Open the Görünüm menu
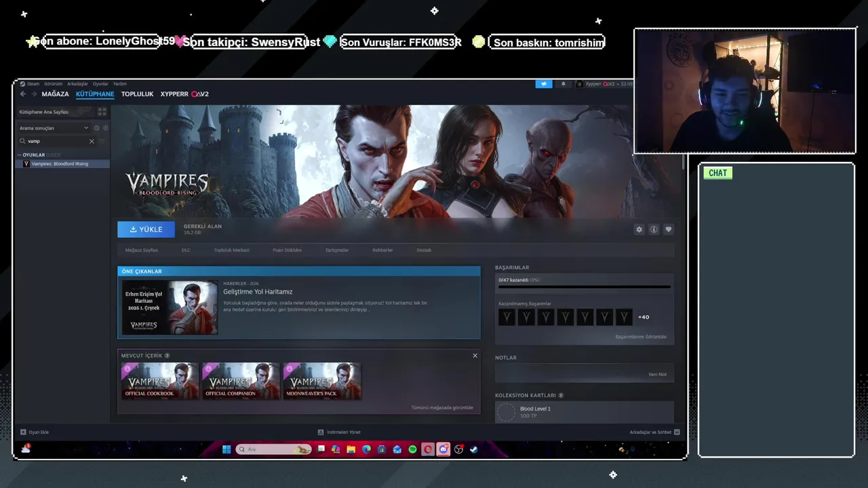Screen dimensions: 868x488 (53, 84)
